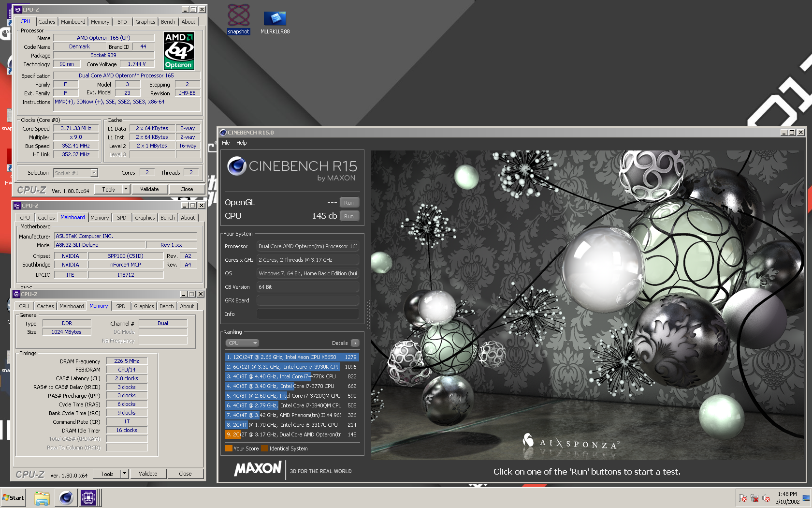Open Windows Explorer folder icon in taskbar
Screen dimensions: 812x508
point(42,498)
